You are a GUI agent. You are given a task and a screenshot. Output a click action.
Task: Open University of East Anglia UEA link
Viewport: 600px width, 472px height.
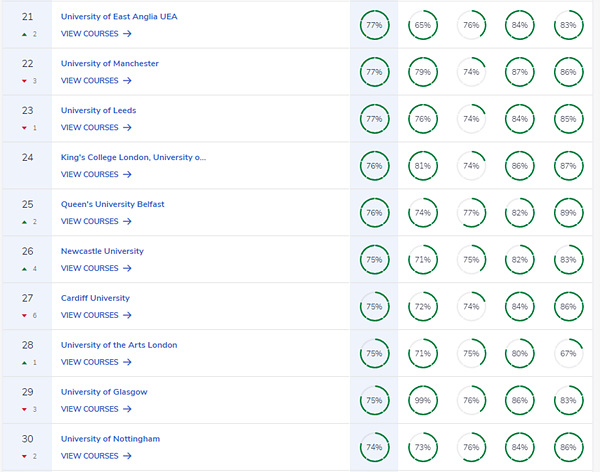point(119,17)
